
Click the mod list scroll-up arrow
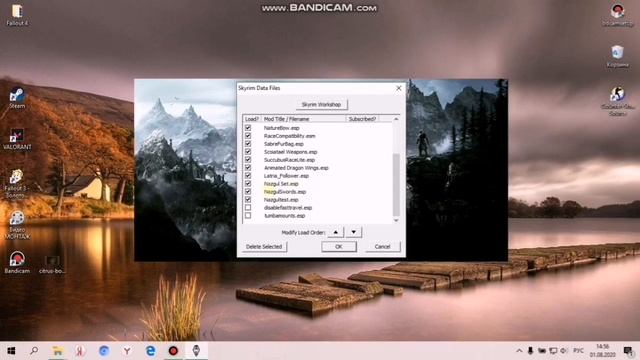[x=396, y=119]
